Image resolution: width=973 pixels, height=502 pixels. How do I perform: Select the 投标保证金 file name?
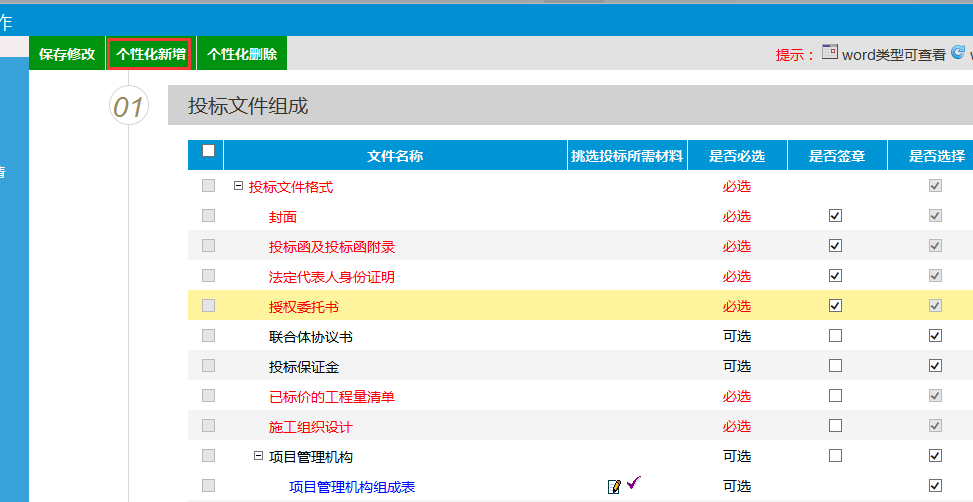(x=304, y=367)
